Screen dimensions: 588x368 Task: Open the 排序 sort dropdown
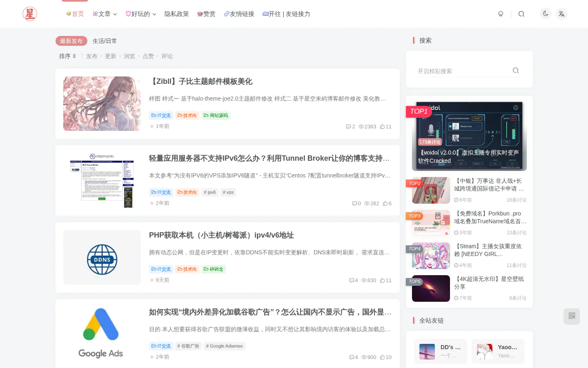[x=68, y=56]
